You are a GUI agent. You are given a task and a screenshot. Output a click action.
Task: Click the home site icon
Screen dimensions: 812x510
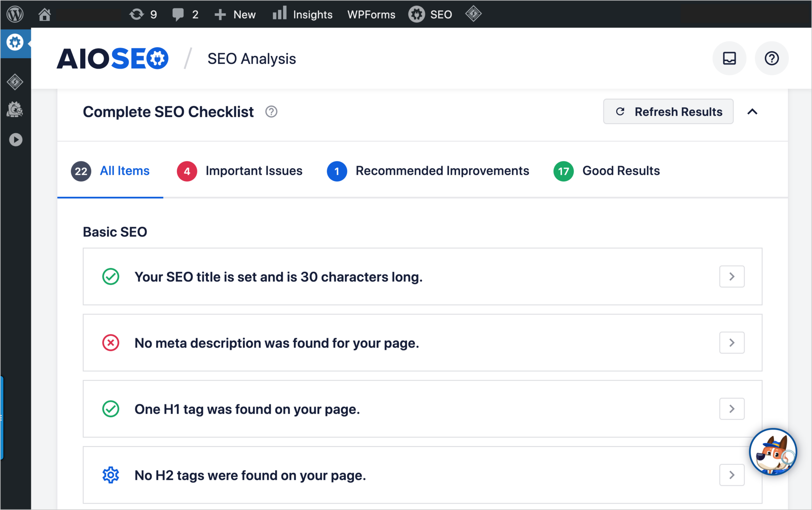point(44,15)
